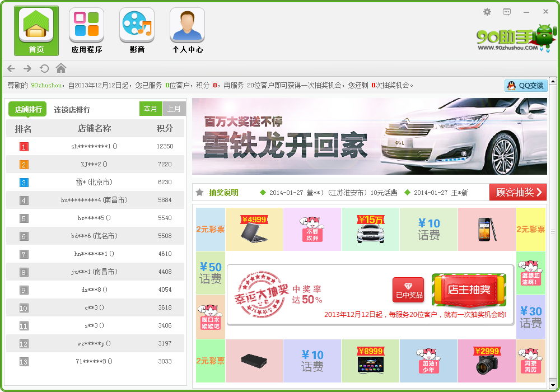Select the 加油少年 cat tile
This screenshot has width=560, height=392.
click(x=428, y=361)
